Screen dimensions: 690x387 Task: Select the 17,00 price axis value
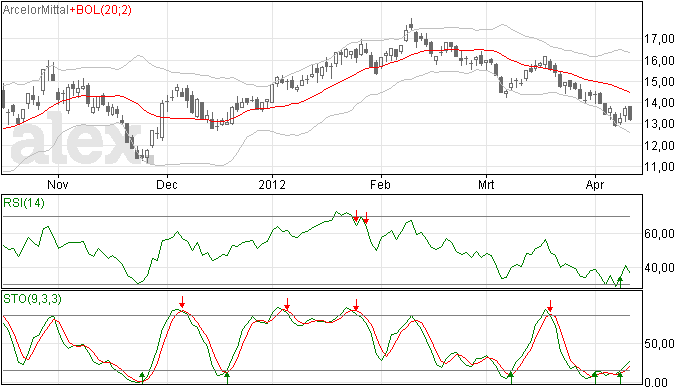point(659,39)
